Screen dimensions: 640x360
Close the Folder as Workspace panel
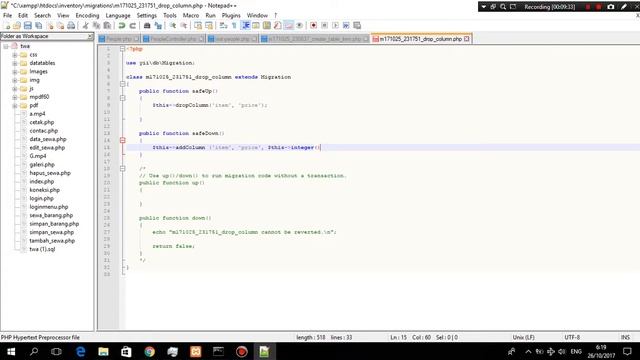(90, 36)
